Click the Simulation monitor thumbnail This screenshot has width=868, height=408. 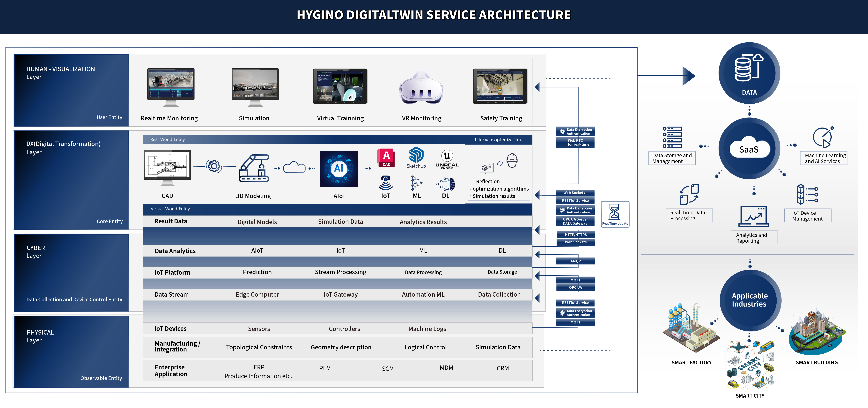(x=255, y=87)
